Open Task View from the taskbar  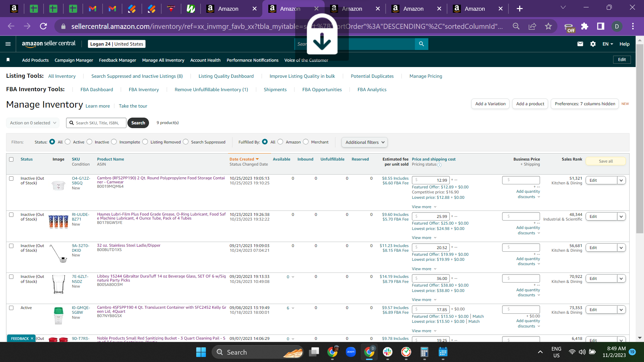pyautogui.click(x=314, y=352)
